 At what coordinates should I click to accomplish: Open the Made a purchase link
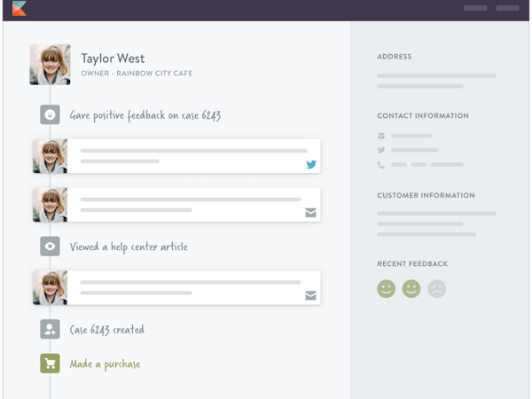coord(105,364)
